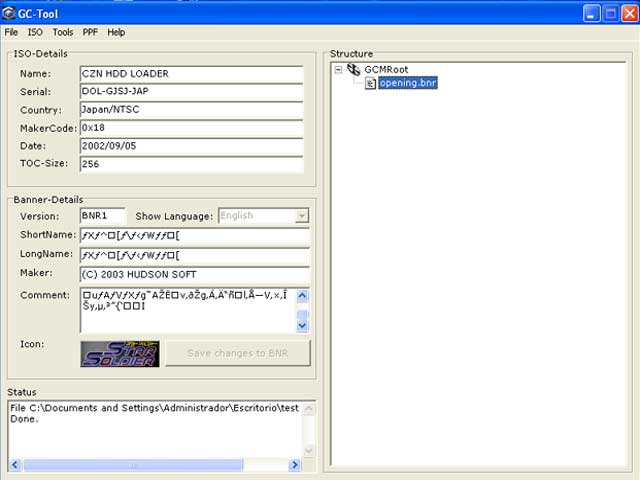Viewport: 640px width, 480px height.
Task: Click the TOC-Size field 256
Action: coord(191,164)
